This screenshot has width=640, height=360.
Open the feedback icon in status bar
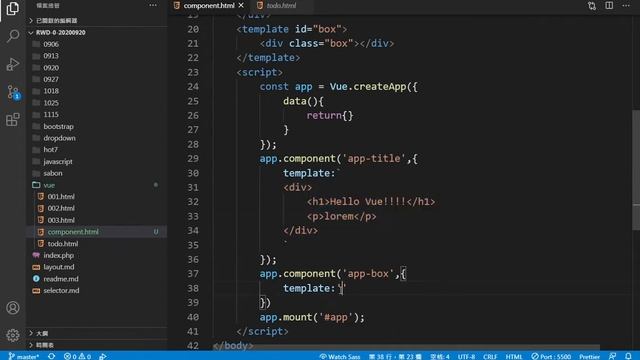pos(612,356)
